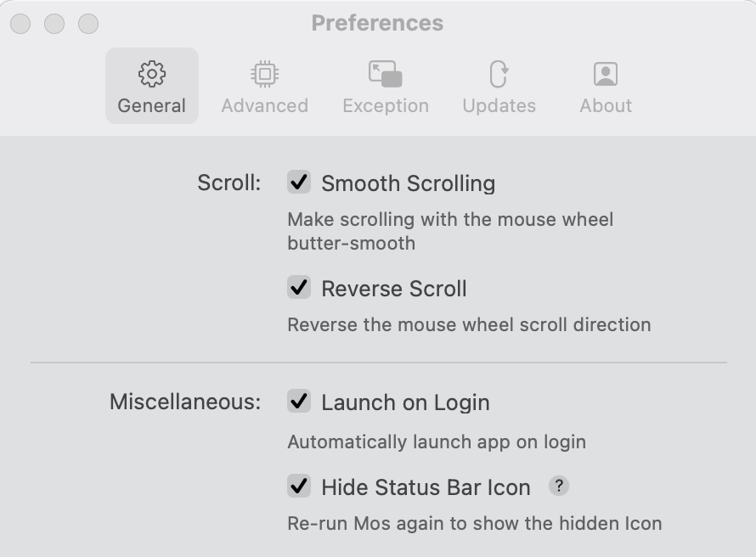Click the folder-style icon above Exception

coord(386,74)
